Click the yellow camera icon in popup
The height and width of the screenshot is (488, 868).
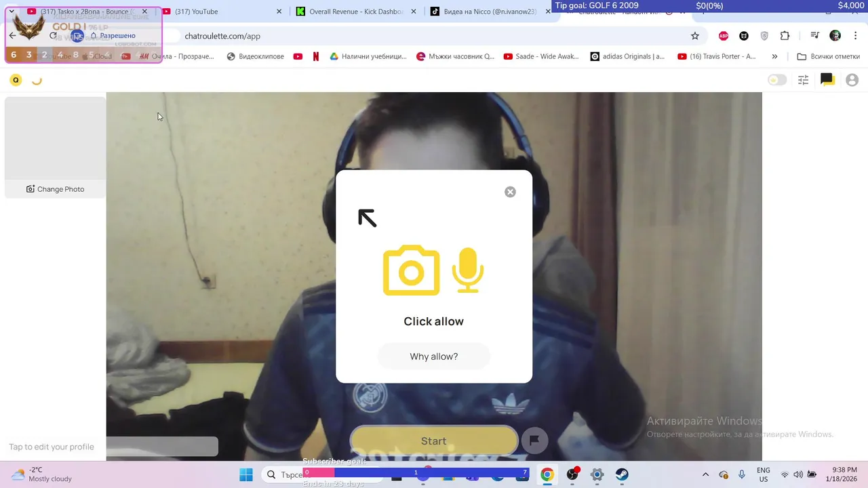[x=411, y=270]
